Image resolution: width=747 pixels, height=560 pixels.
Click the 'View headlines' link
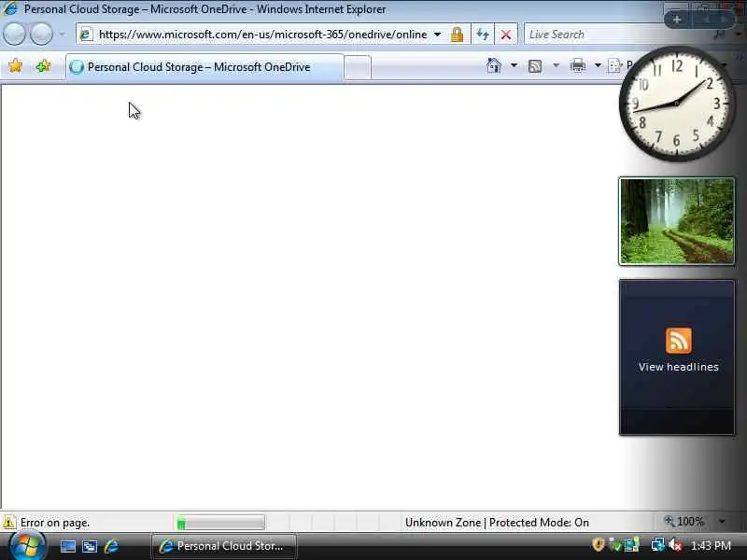pyautogui.click(x=679, y=367)
